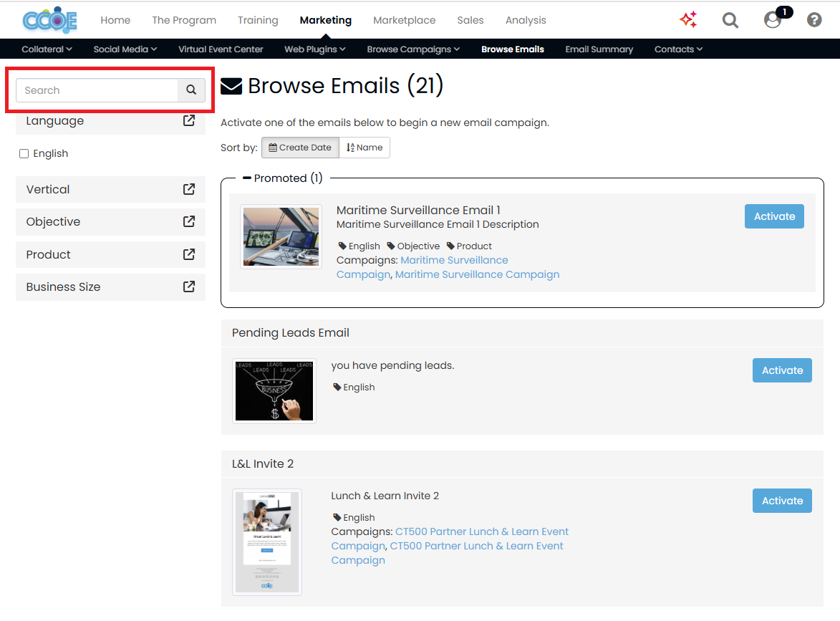The image size is (840, 621).
Task: Expand the Objective filter section
Action: [110, 222]
